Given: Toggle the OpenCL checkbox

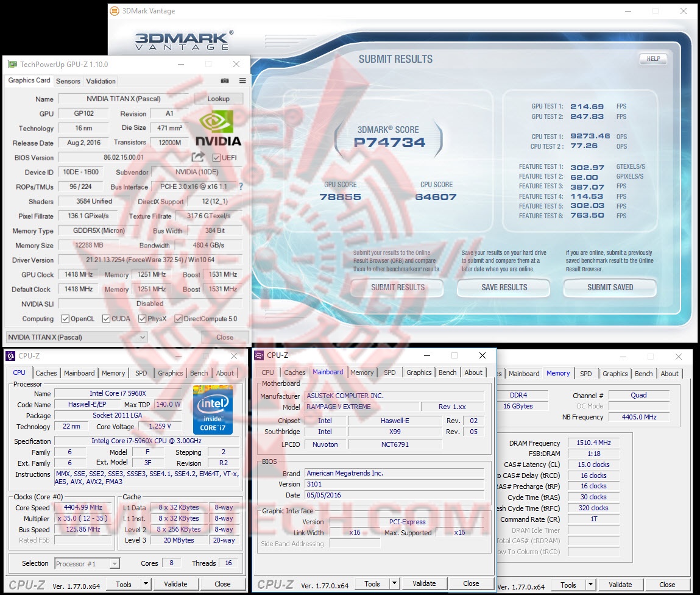Looking at the screenshot, I should click(65, 318).
